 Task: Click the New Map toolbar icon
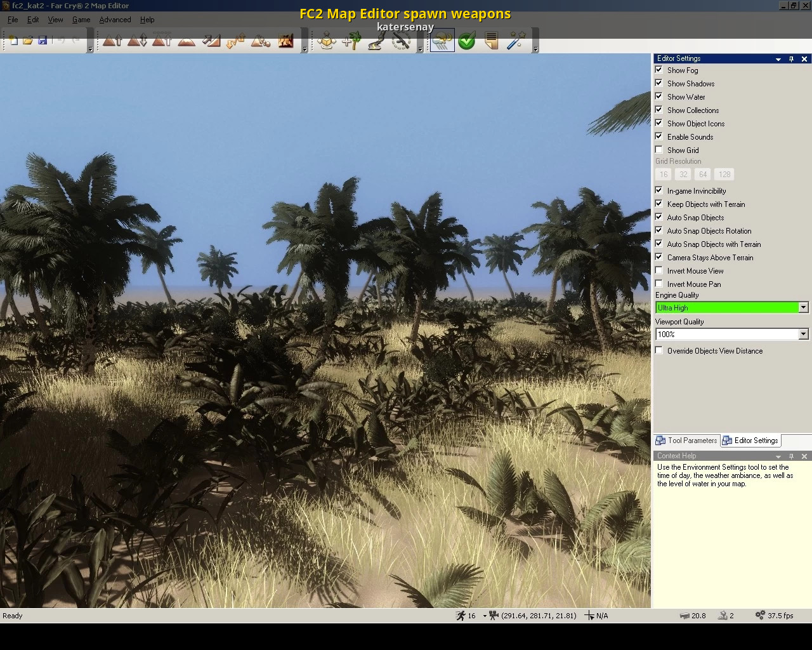(13, 41)
